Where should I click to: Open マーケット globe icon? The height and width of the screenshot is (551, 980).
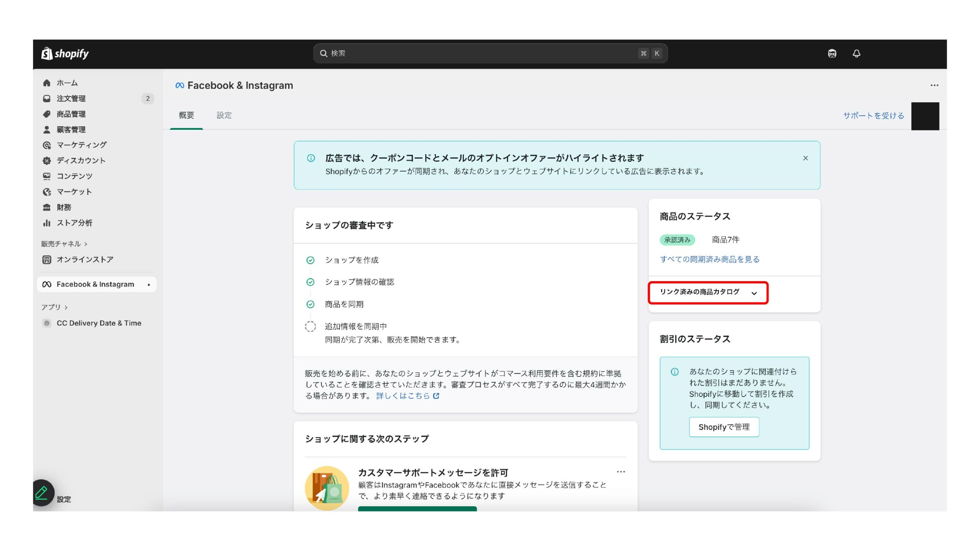pos(47,192)
